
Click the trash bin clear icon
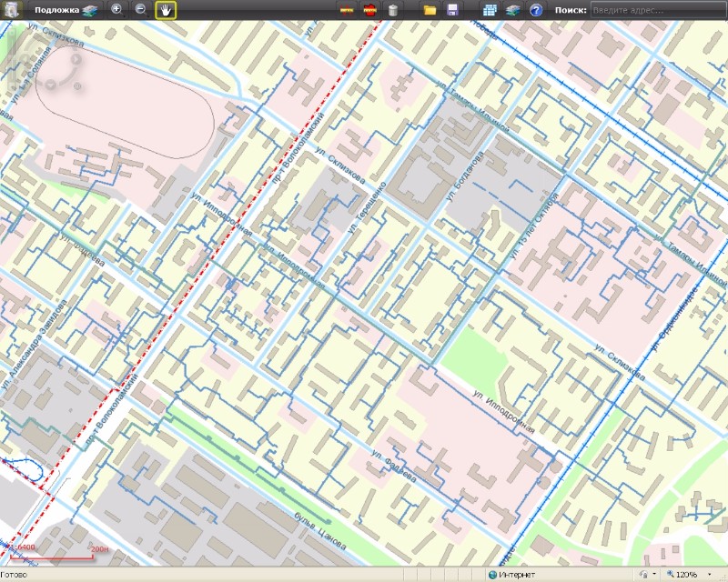tap(393, 11)
